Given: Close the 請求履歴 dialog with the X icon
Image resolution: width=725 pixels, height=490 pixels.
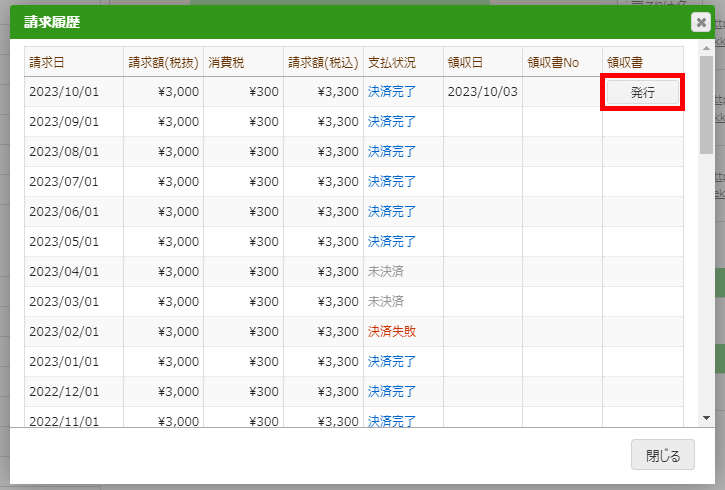Looking at the screenshot, I should coord(701,22).
